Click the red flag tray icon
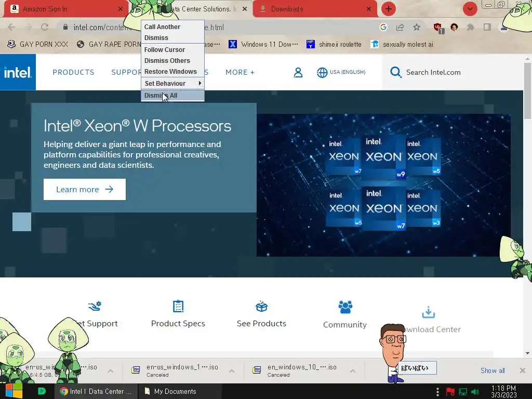 click(450, 392)
